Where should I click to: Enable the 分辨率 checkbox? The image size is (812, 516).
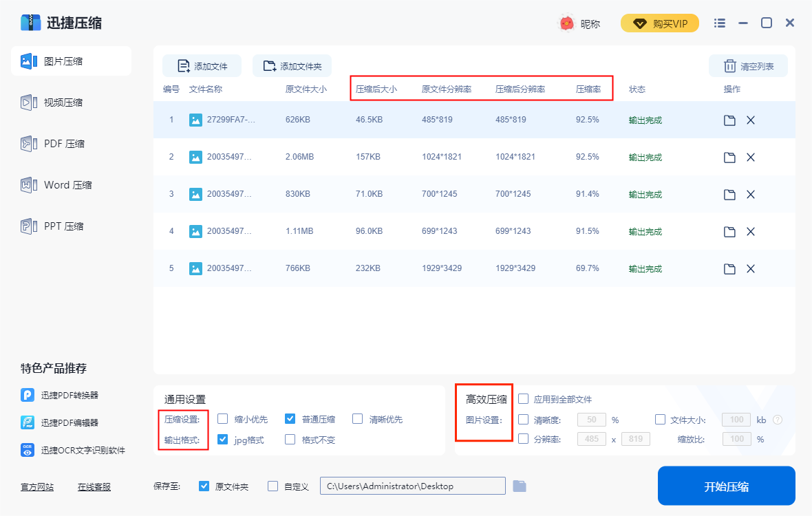pos(524,439)
